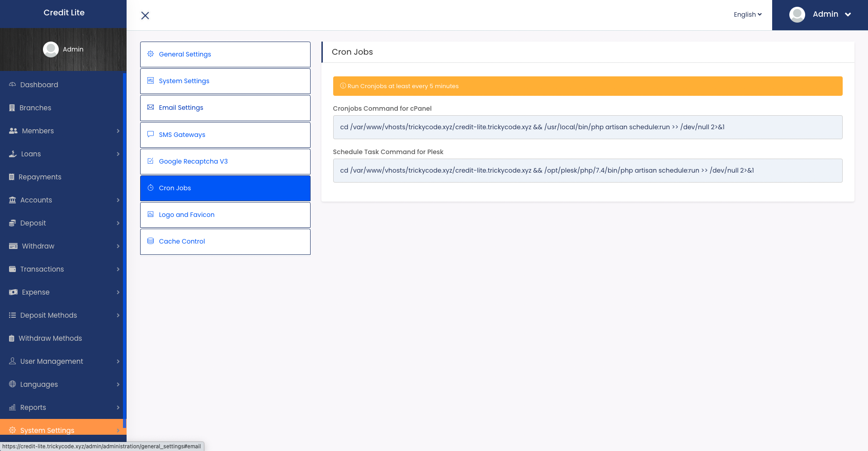The height and width of the screenshot is (451, 868).
Task: Click the gear icon beside General Settings
Action: (x=151, y=54)
